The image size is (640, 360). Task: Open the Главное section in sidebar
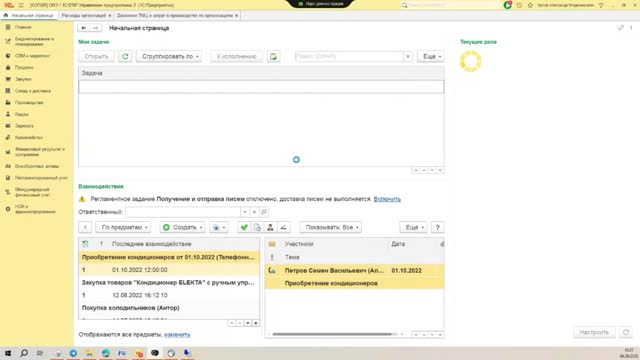23,27
